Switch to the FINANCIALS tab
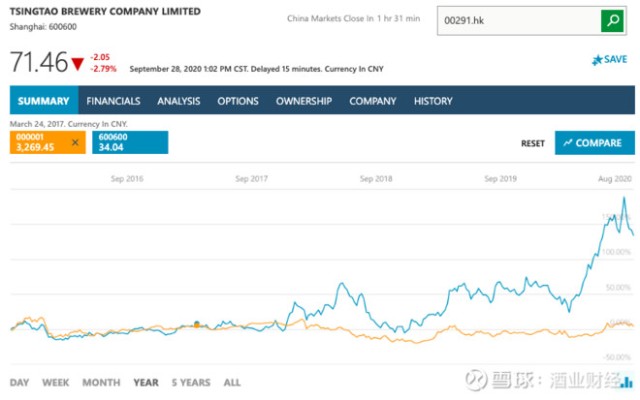Image resolution: width=640 pixels, height=400 pixels. 113,101
